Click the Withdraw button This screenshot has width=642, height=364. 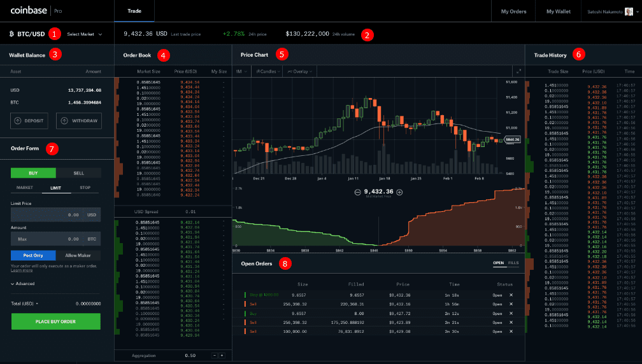(79, 120)
